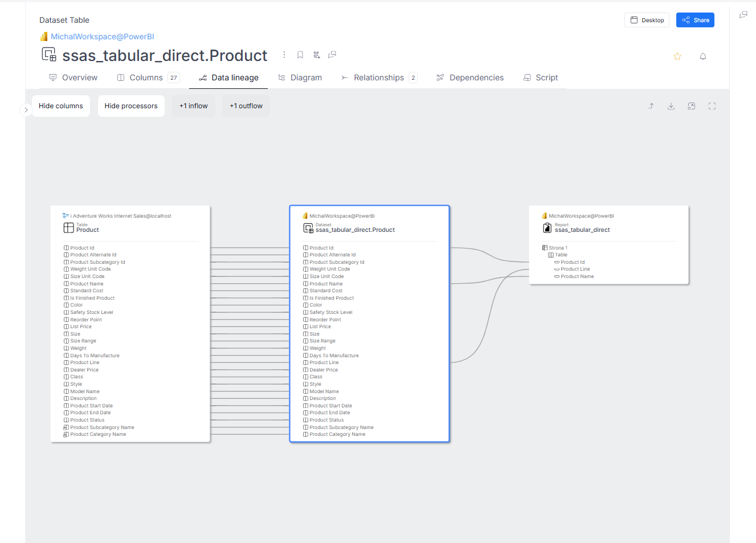Image resolution: width=756 pixels, height=543 pixels.
Task: Select Product Name field in report node
Action: [x=577, y=276]
